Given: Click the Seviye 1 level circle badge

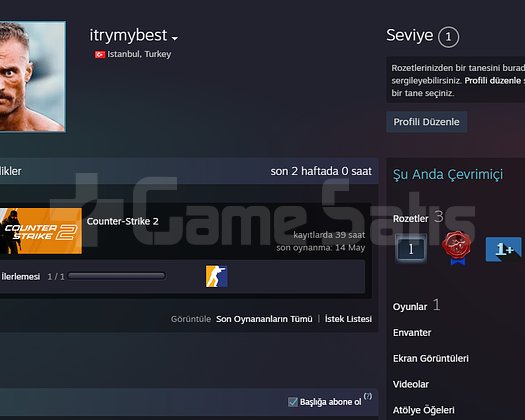Looking at the screenshot, I should click(448, 37).
